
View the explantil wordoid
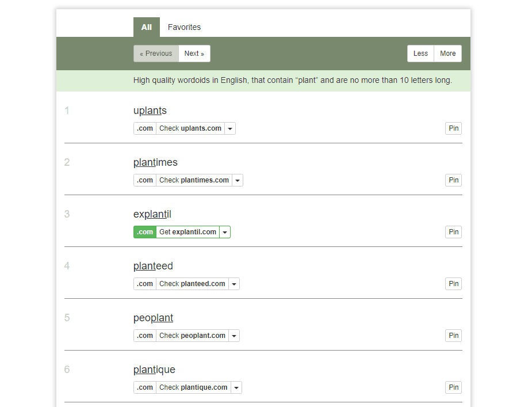click(152, 214)
